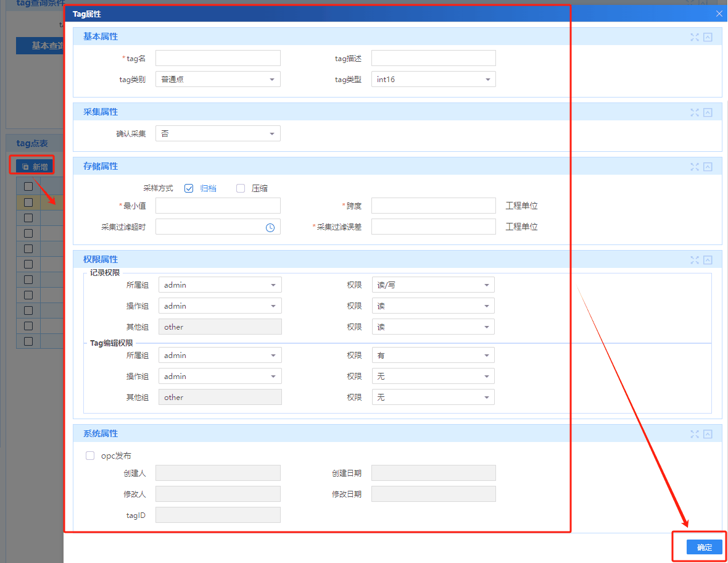Open the 确认采集 dropdown showing 否

click(x=218, y=134)
